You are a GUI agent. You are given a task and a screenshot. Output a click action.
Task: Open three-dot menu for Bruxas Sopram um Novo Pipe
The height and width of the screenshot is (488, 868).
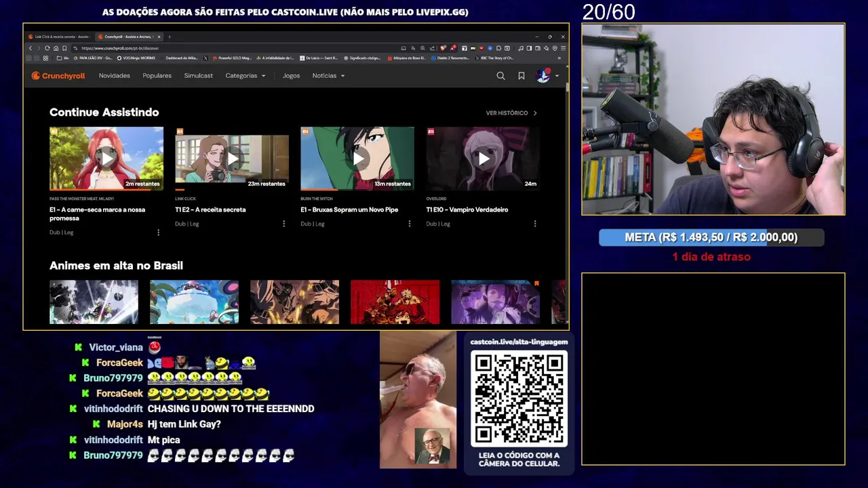tap(410, 224)
